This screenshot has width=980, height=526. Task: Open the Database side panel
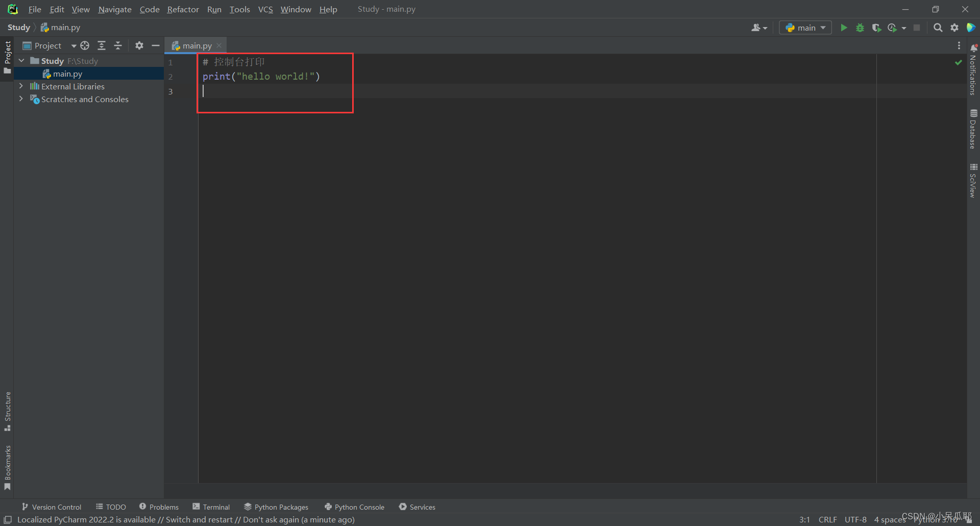pos(973,129)
